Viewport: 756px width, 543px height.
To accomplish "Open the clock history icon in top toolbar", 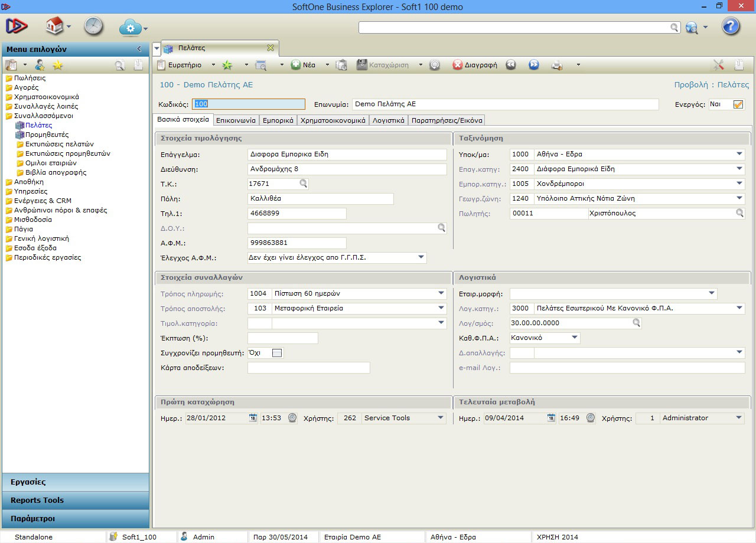I will point(93,27).
